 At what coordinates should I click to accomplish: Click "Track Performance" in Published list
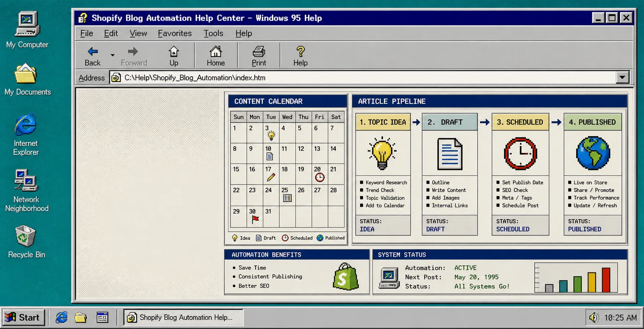pos(596,198)
